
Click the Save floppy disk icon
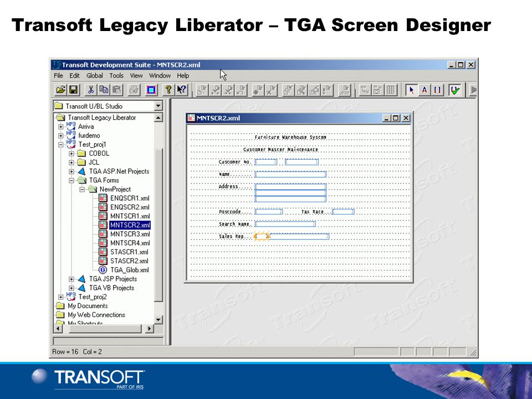(74, 90)
